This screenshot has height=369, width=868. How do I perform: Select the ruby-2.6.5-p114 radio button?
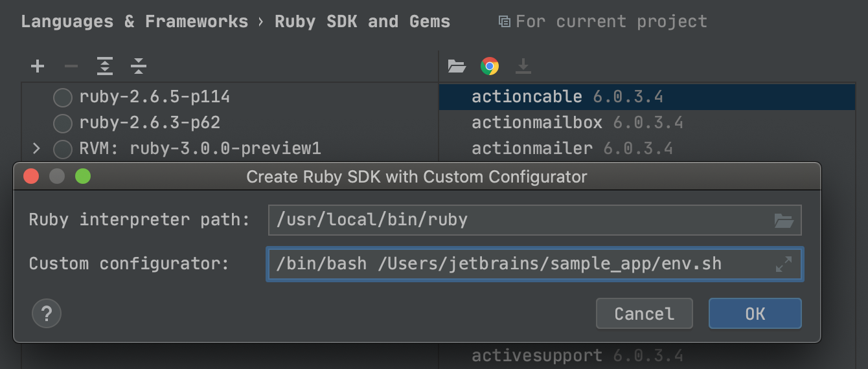point(63,98)
